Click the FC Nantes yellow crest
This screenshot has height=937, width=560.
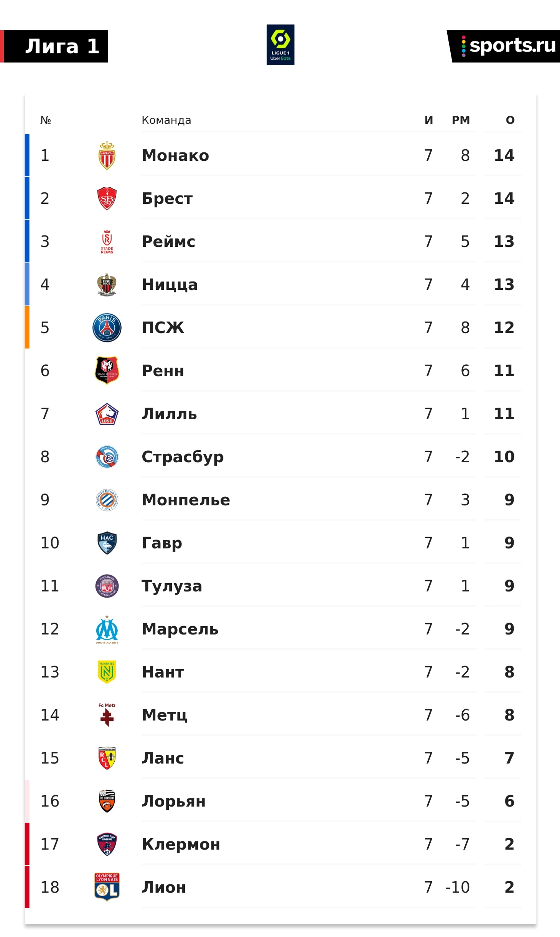tap(107, 672)
